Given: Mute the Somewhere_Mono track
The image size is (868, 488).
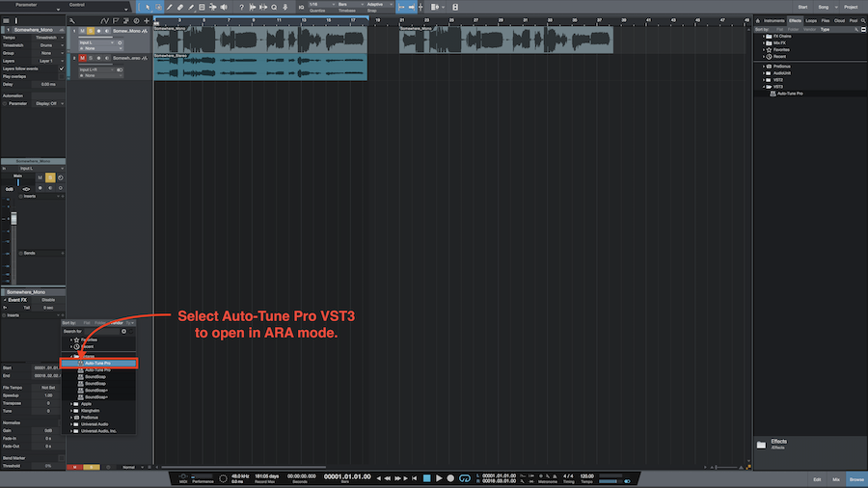Looking at the screenshot, I should [82, 31].
